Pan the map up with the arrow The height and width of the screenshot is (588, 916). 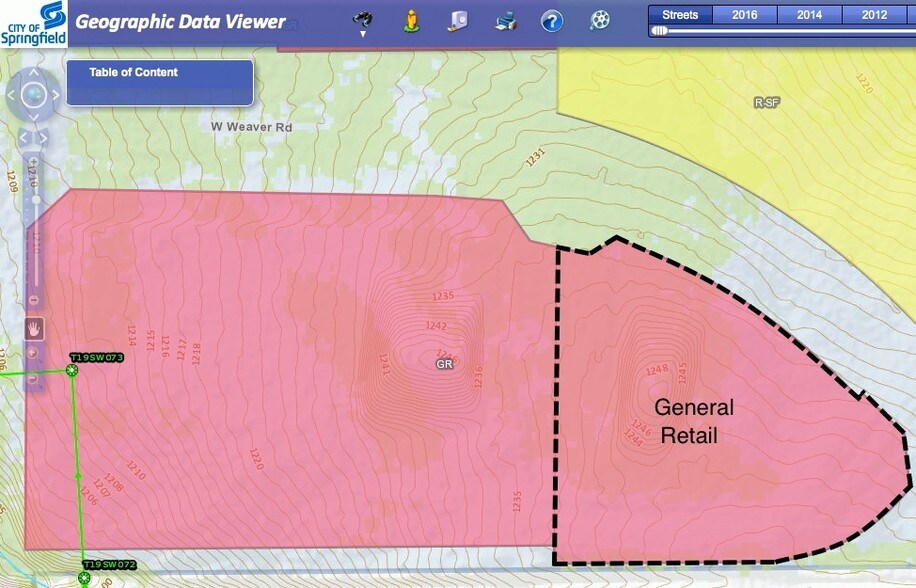pos(33,73)
